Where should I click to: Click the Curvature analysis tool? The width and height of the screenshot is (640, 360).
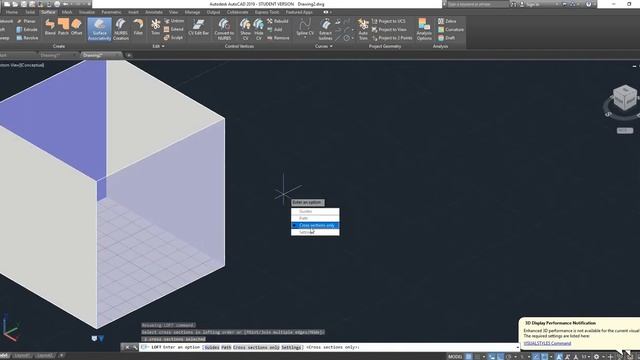pyautogui.click(x=451, y=29)
